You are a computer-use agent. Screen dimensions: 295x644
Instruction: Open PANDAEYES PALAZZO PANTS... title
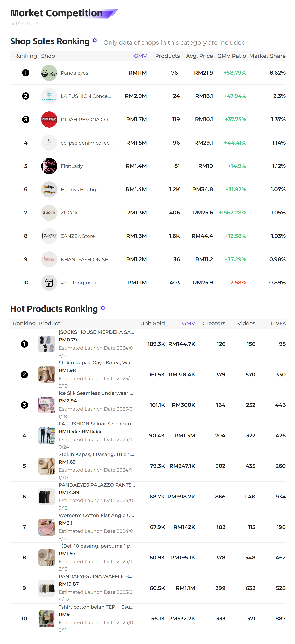pyautogui.click(x=97, y=485)
